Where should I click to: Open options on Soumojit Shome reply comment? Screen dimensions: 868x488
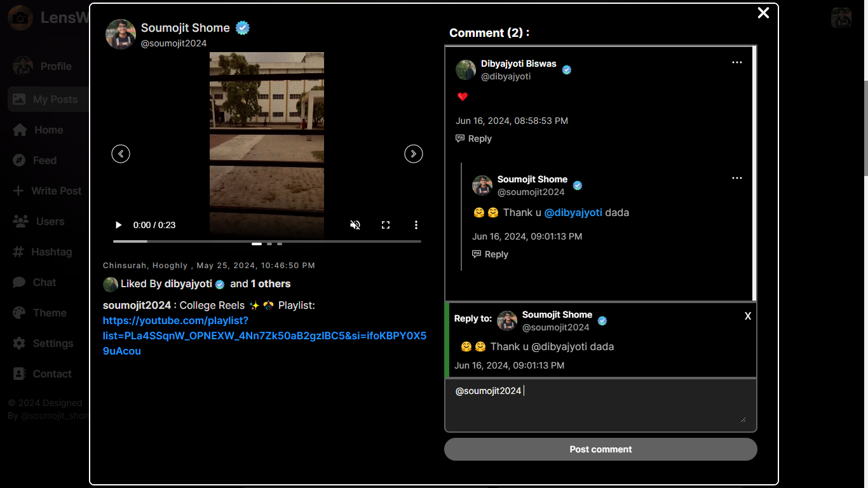pos(737,178)
